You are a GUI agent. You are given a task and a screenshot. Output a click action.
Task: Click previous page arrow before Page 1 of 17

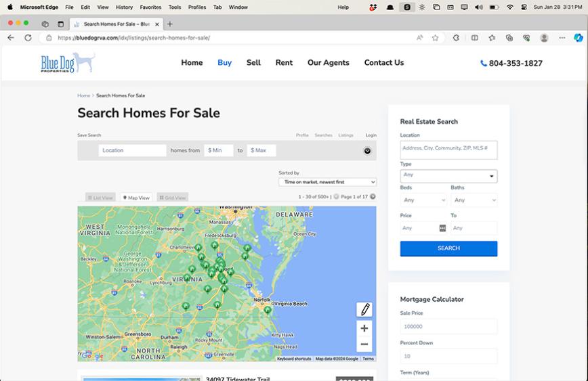(x=337, y=197)
